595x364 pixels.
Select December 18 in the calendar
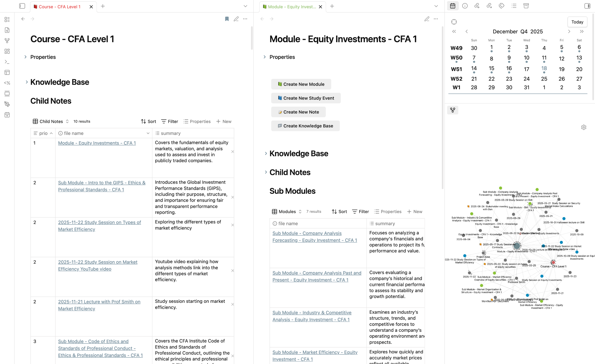pyautogui.click(x=544, y=69)
